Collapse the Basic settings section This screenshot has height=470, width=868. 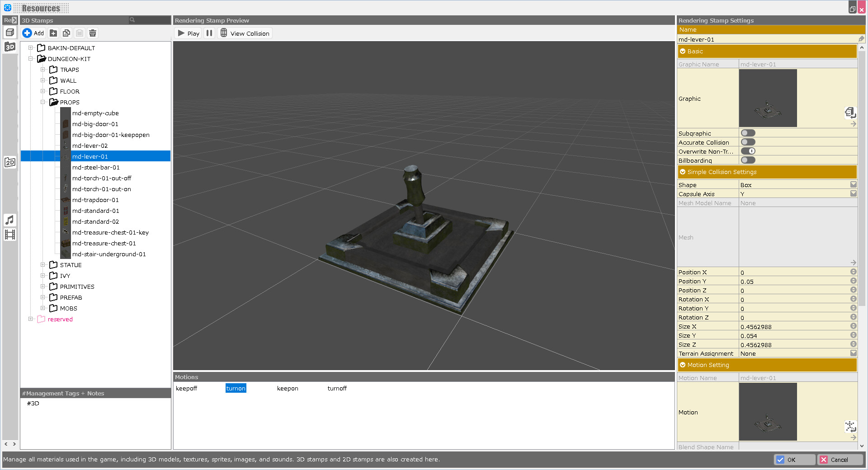pos(683,51)
